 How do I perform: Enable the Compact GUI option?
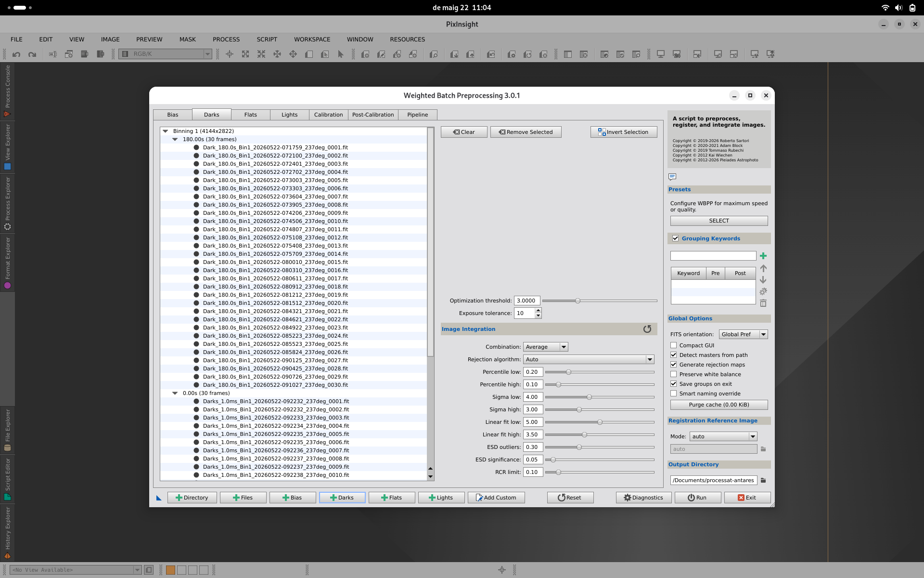point(674,345)
